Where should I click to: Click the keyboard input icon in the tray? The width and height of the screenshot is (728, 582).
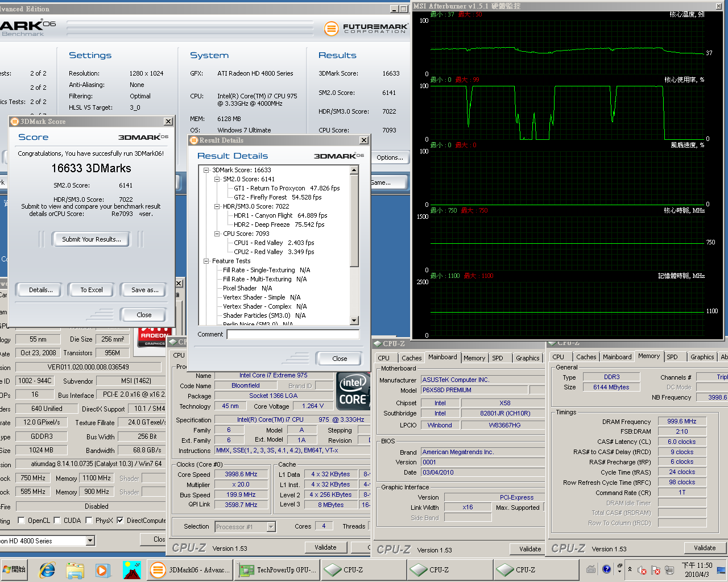point(591,569)
